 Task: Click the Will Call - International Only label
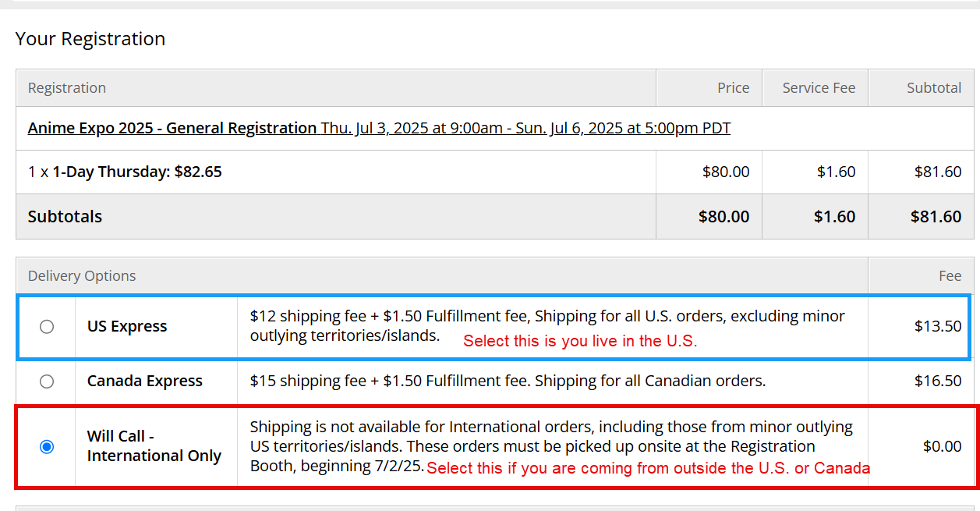point(154,446)
